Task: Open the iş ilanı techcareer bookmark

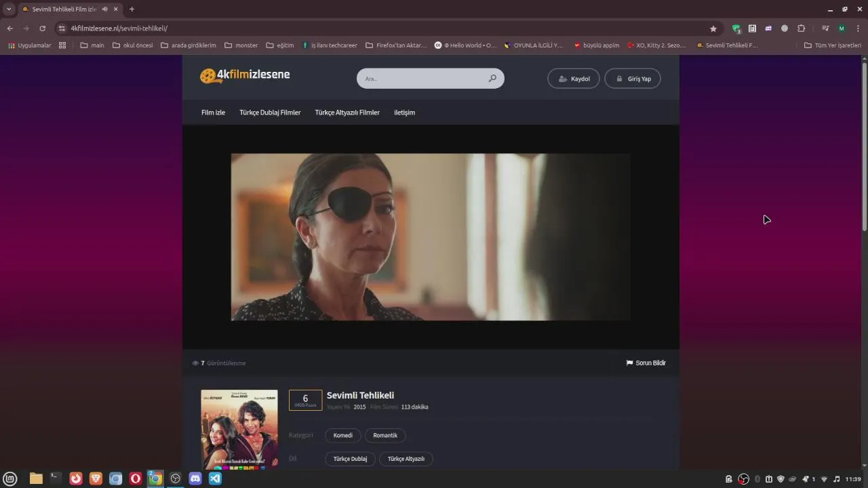Action: coord(330,45)
